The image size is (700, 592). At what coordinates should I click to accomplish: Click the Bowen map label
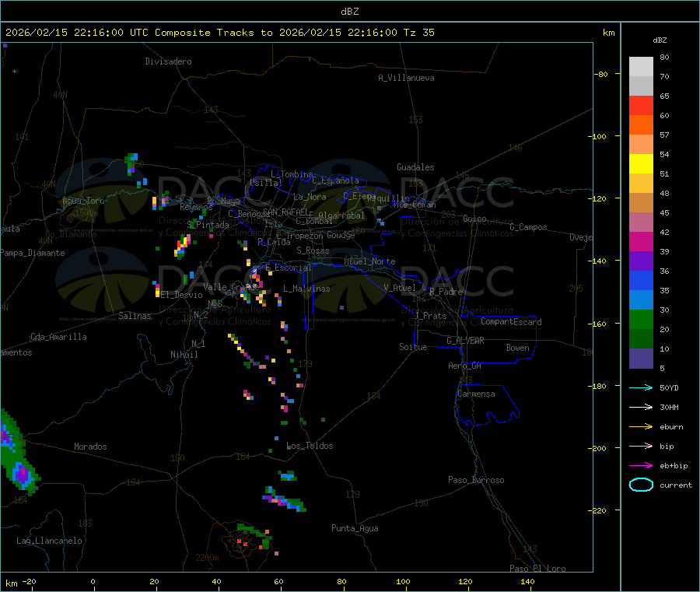pyautogui.click(x=518, y=348)
